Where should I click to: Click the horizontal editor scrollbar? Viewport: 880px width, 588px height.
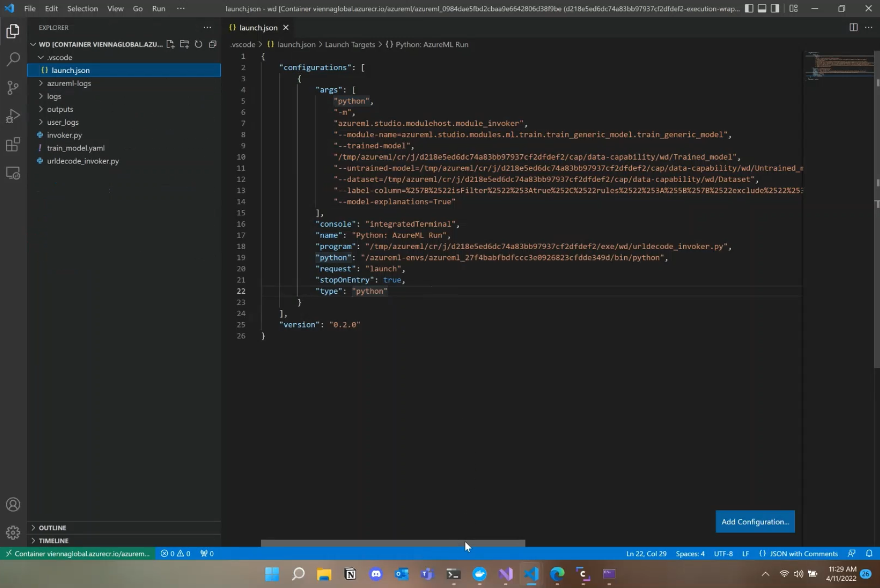click(x=393, y=543)
